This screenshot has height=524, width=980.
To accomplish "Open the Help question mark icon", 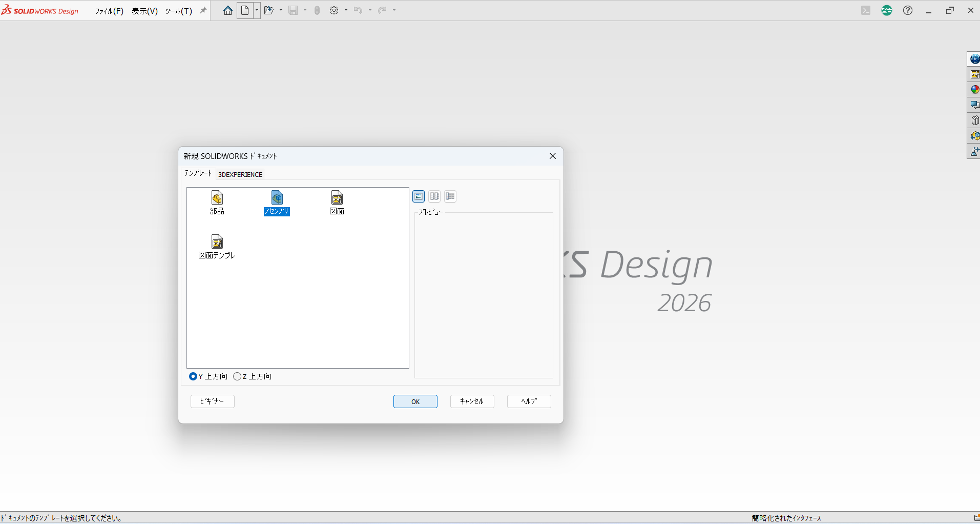I will pos(908,10).
